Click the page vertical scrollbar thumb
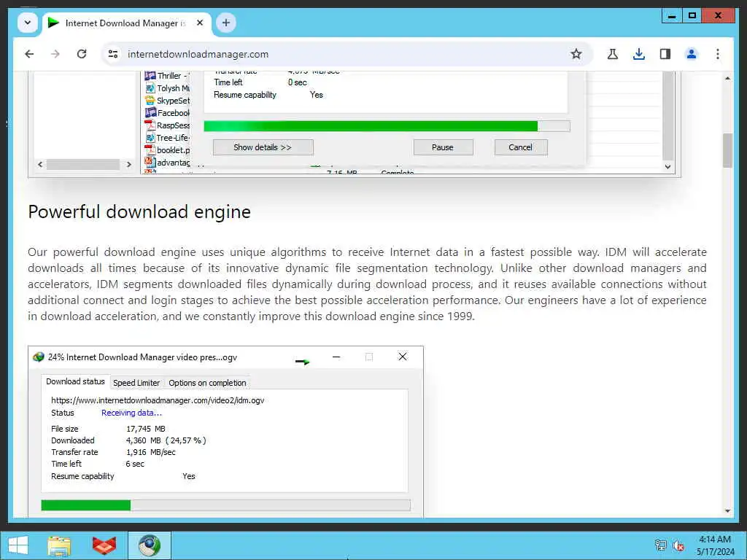747x560 pixels. 727,150
